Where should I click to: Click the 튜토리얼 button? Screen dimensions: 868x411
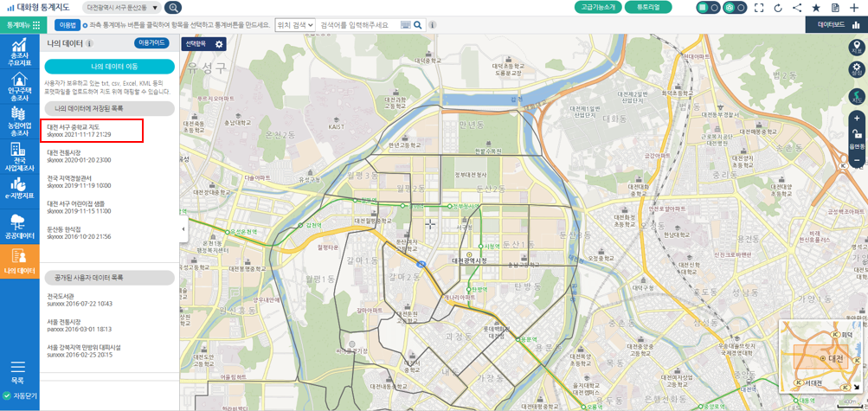(648, 7)
